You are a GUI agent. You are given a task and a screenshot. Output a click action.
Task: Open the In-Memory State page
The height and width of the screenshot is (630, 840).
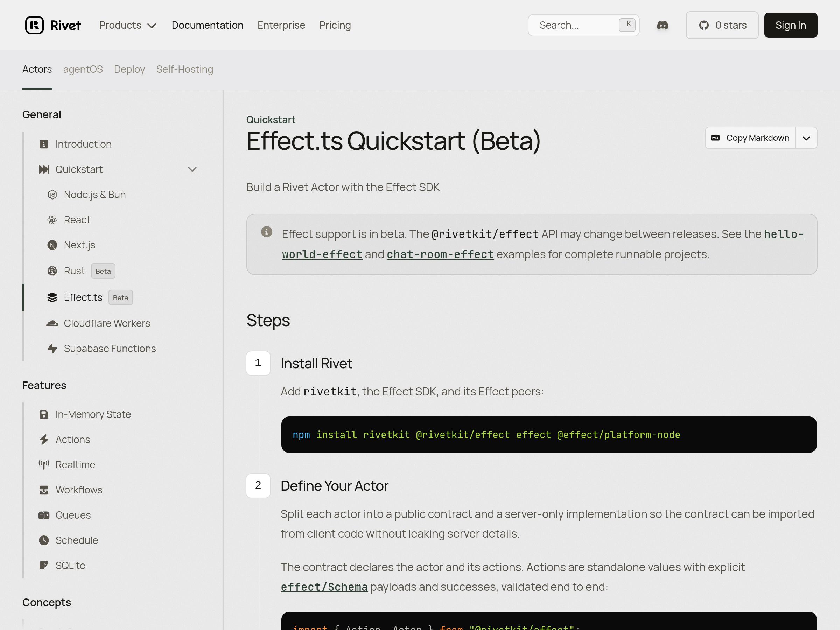pyautogui.click(x=93, y=414)
